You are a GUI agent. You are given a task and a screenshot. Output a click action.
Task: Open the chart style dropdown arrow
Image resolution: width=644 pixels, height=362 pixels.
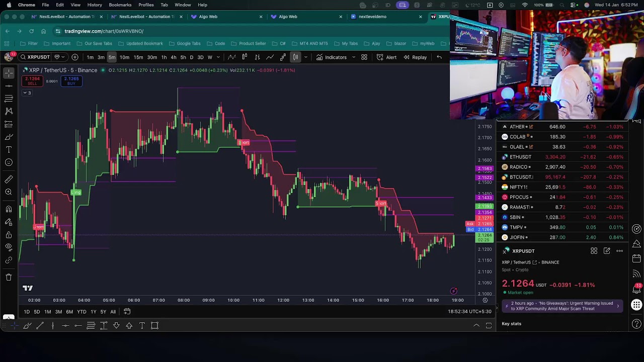[x=305, y=57]
